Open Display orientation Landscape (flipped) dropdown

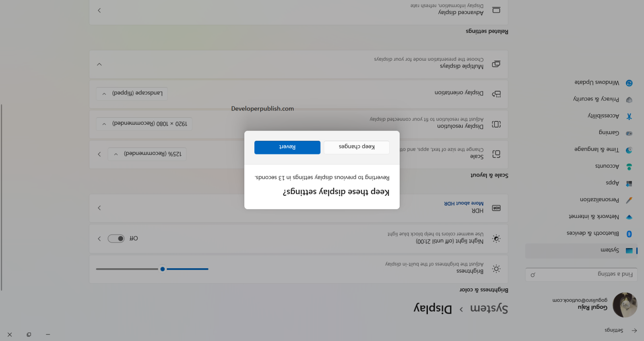[x=132, y=93]
